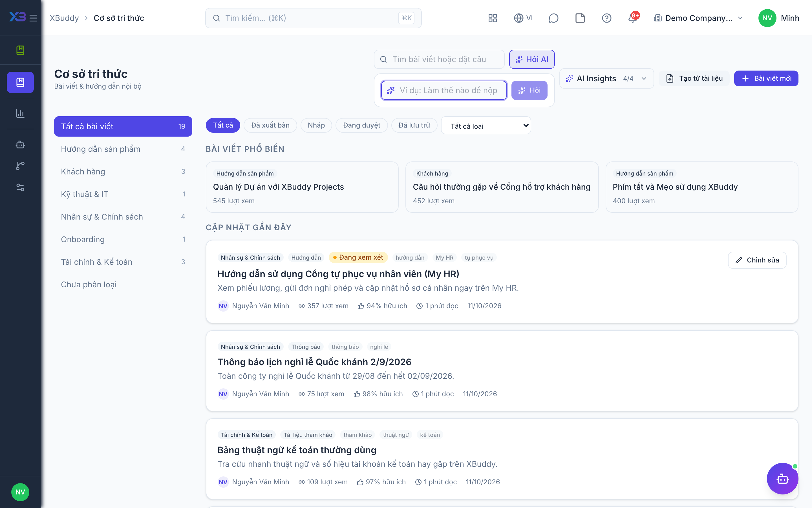
Task: Select the 'Đã xuất bản' filter tab
Action: 270,125
